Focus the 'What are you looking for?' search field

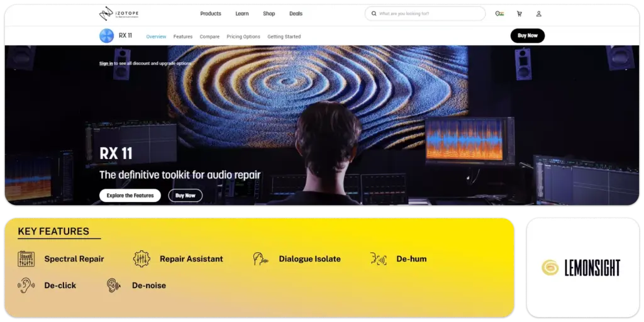[425, 14]
